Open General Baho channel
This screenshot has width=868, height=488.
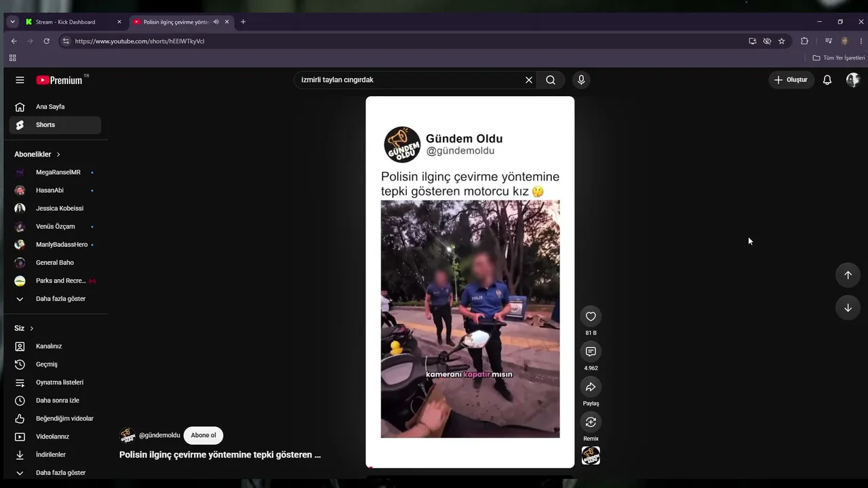click(x=55, y=262)
